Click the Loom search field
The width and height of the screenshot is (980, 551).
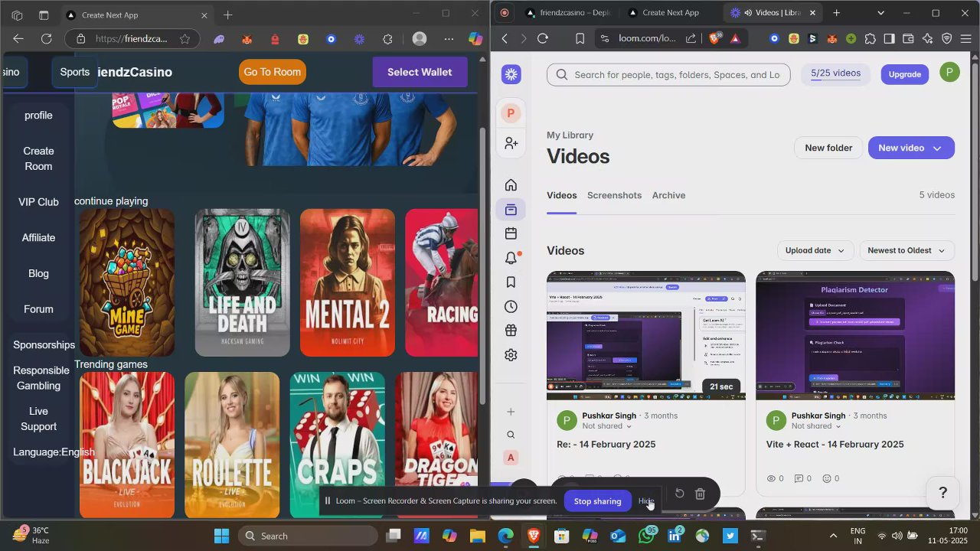coord(668,74)
